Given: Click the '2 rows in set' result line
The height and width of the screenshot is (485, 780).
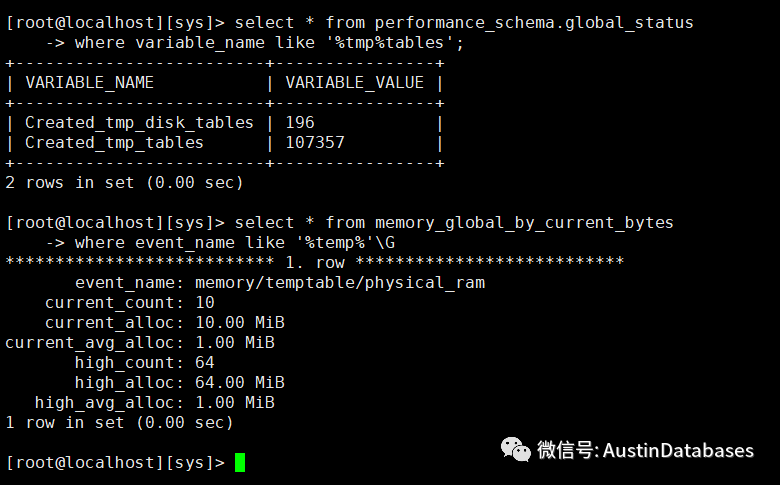Looking at the screenshot, I should [124, 183].
